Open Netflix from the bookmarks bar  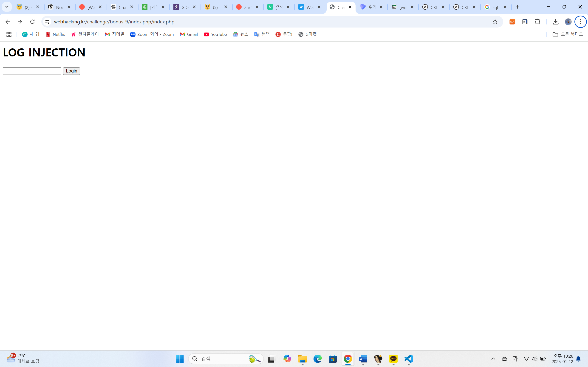pyautogui.click(x=55, y=34)
